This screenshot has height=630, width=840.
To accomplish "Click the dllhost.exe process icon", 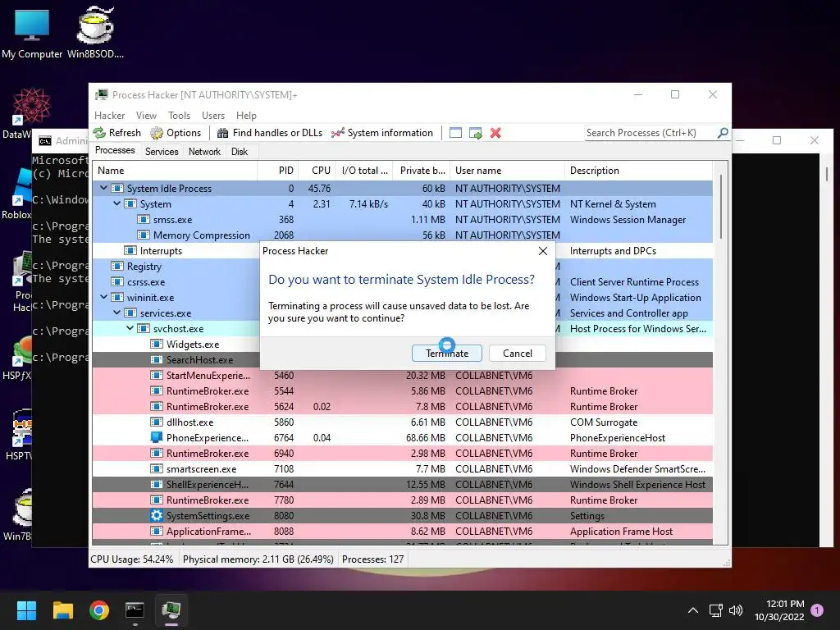I will [x=157, y=422].
